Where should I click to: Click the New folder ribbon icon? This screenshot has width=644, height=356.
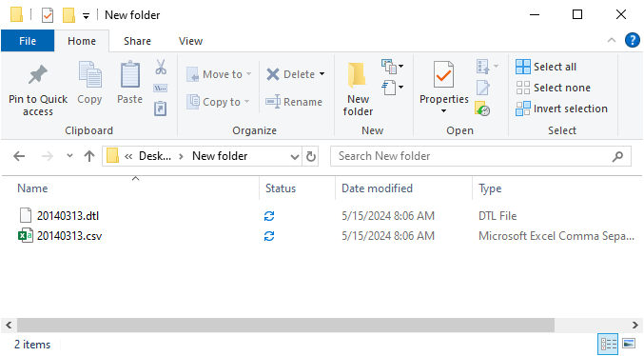(358, 75)
